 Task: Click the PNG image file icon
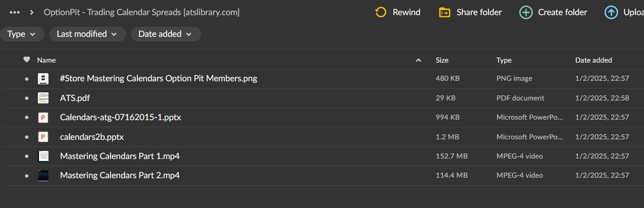click(x=43, y=79)
